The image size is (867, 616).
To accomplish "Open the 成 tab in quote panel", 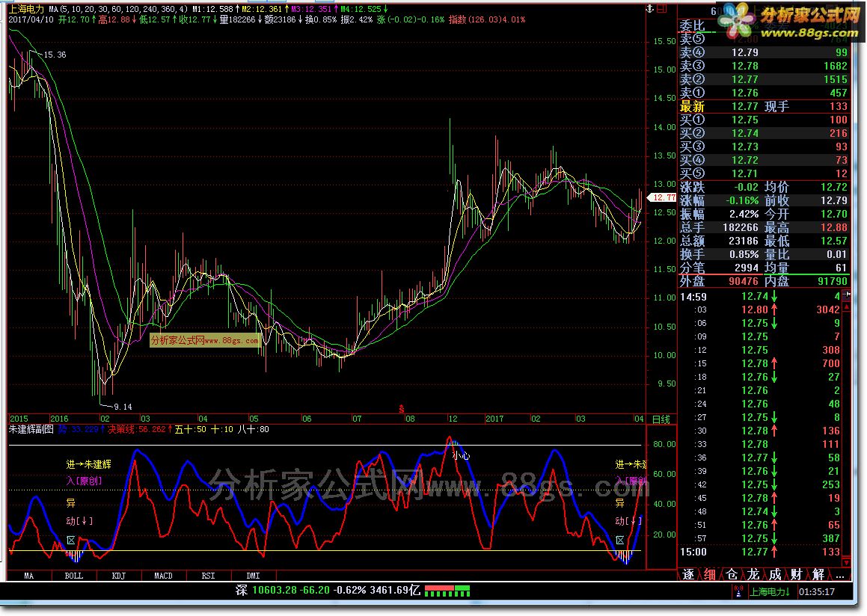I will (x=775, y=575).
